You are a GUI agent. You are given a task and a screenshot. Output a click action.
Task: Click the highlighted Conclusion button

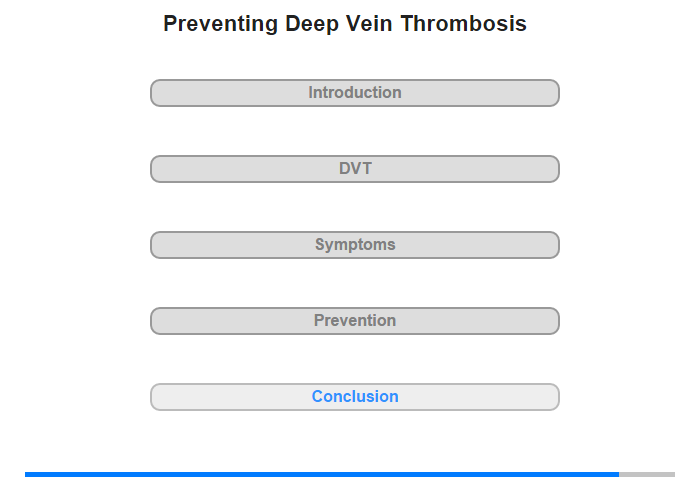pos(355,397)
